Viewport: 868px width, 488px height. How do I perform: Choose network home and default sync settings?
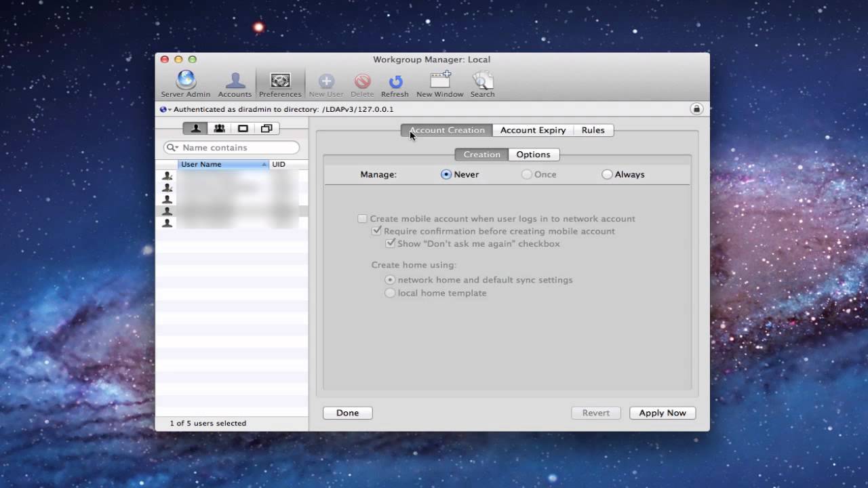(x=390, y=280)
